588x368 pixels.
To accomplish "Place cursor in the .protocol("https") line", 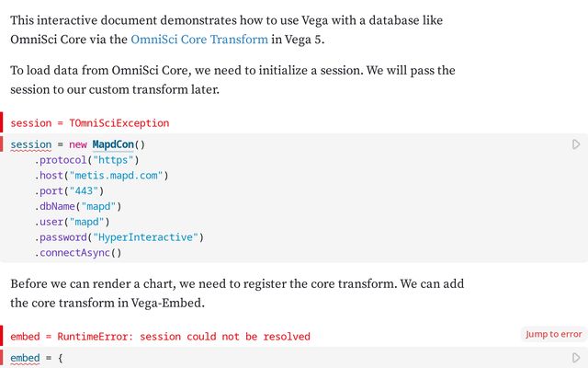I will (86, 160).
